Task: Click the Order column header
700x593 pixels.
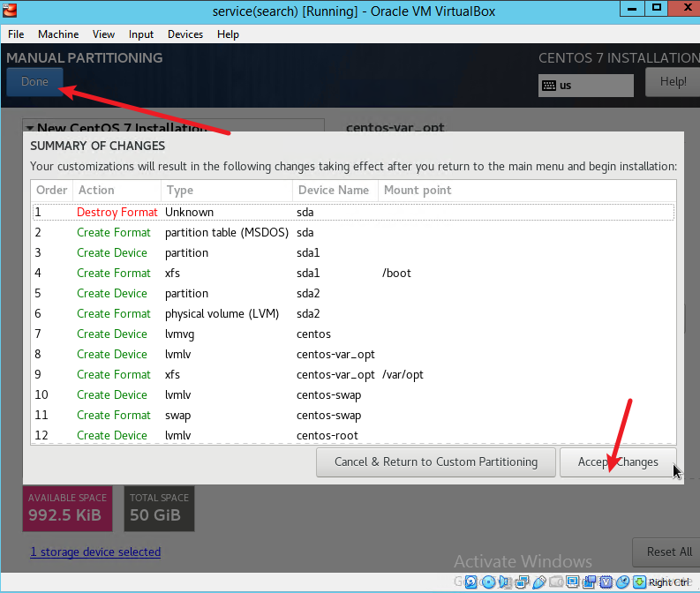Action: tap(52, 190)
